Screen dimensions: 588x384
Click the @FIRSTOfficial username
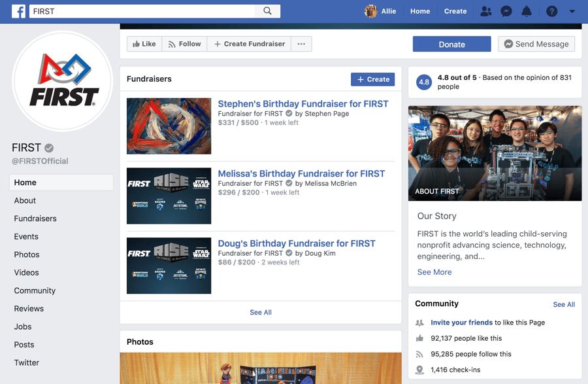(x=40, y=161)
